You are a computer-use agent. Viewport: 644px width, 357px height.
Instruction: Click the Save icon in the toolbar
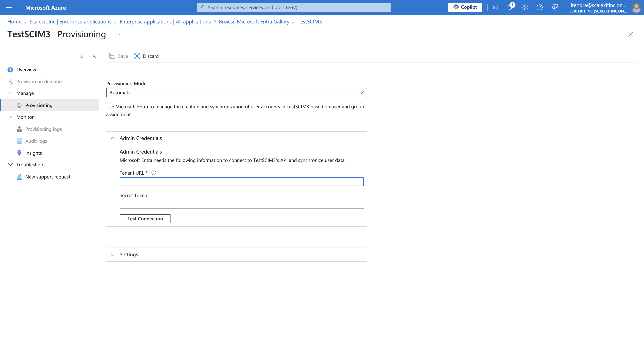[112, 56]
